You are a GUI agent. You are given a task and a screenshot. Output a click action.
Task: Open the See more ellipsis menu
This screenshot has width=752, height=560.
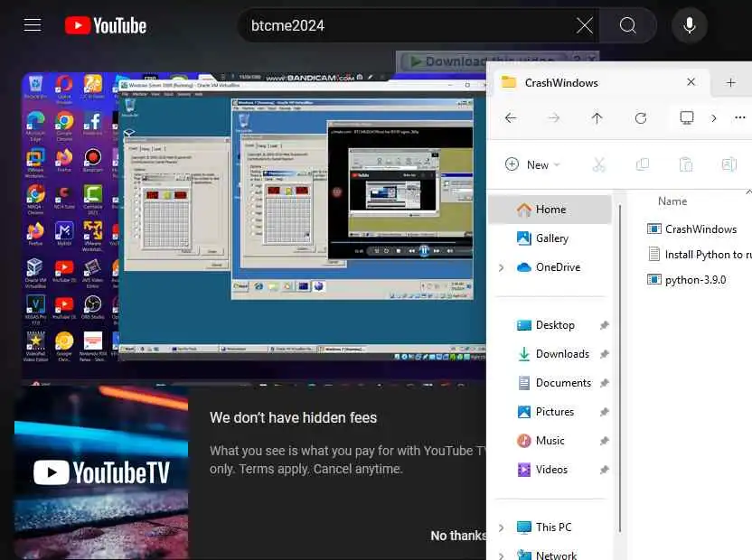coord(739,117)
